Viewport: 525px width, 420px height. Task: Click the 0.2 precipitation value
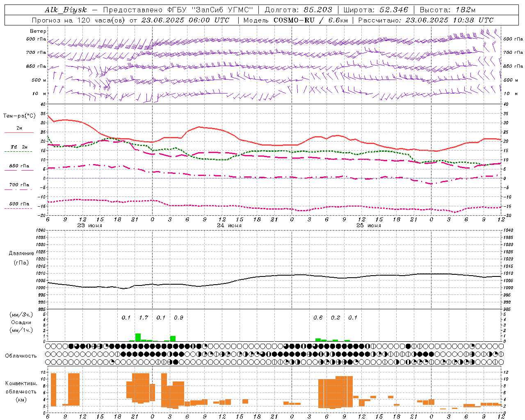(x=336, y=318)
